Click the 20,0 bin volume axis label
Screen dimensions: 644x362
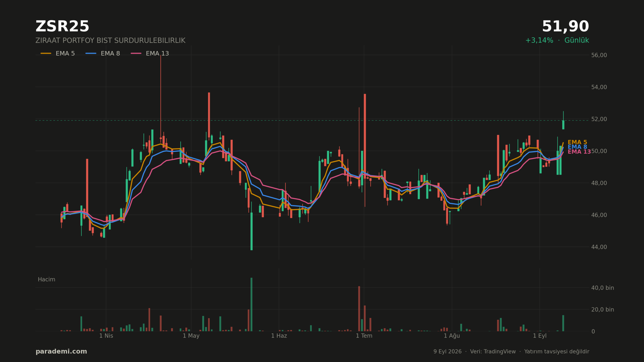(x=603, y=310)
